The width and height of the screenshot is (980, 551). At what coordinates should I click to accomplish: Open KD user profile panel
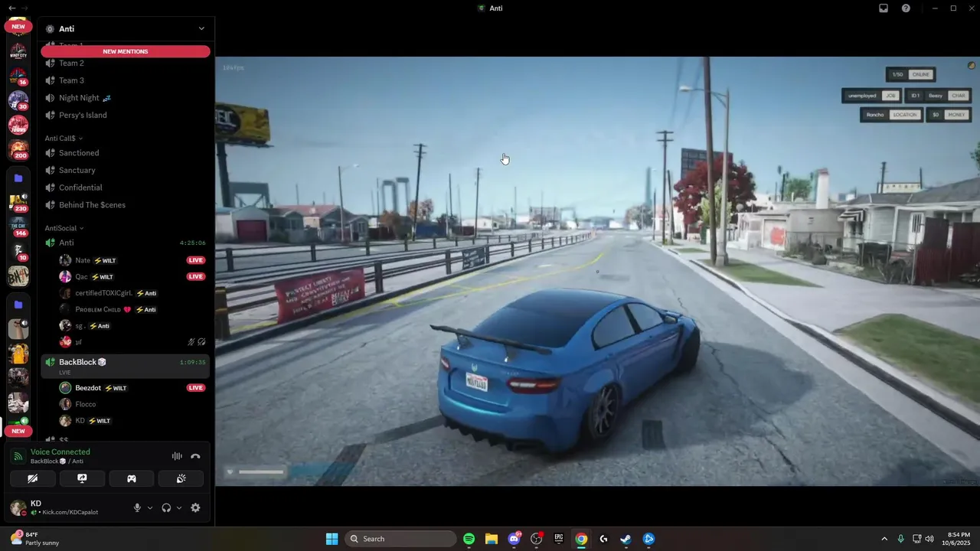click(65, 507)
